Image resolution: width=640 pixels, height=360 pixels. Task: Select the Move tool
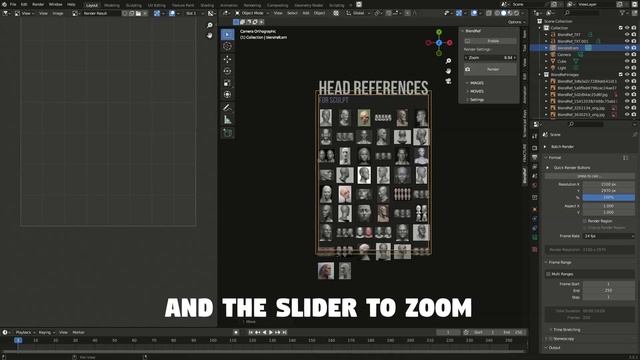[227, 59]
